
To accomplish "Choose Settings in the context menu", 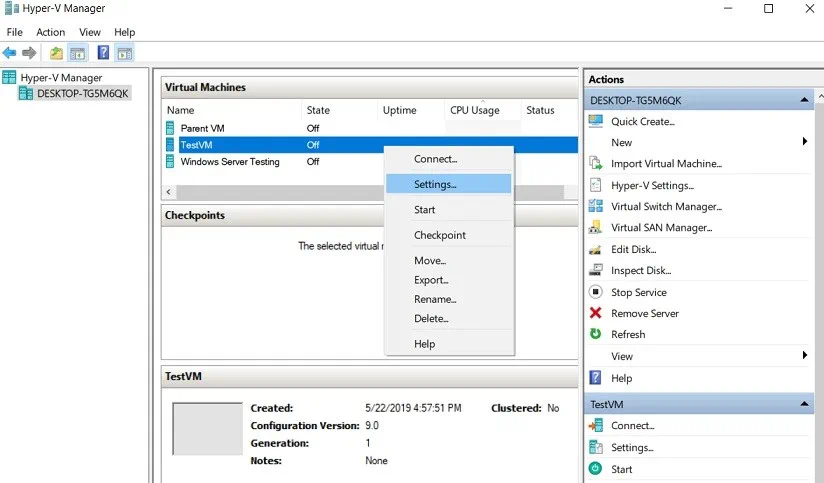I will 435,184.
